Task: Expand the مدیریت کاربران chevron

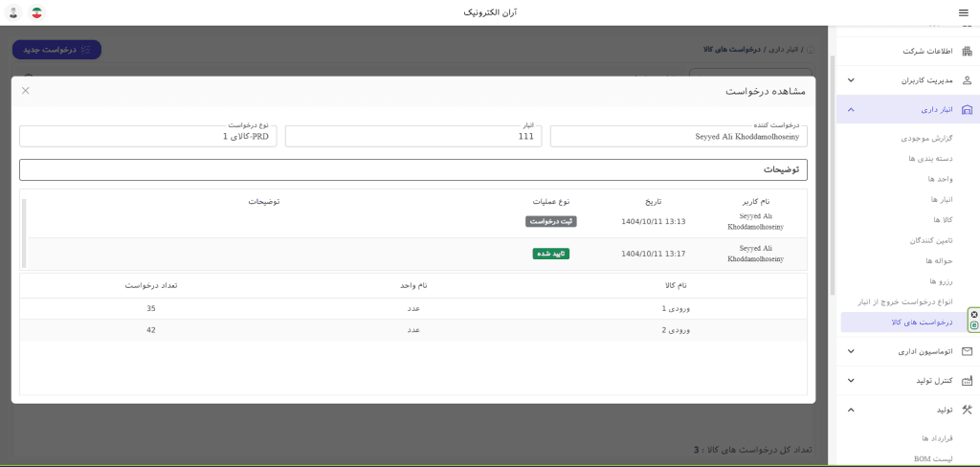Action: 851,80
